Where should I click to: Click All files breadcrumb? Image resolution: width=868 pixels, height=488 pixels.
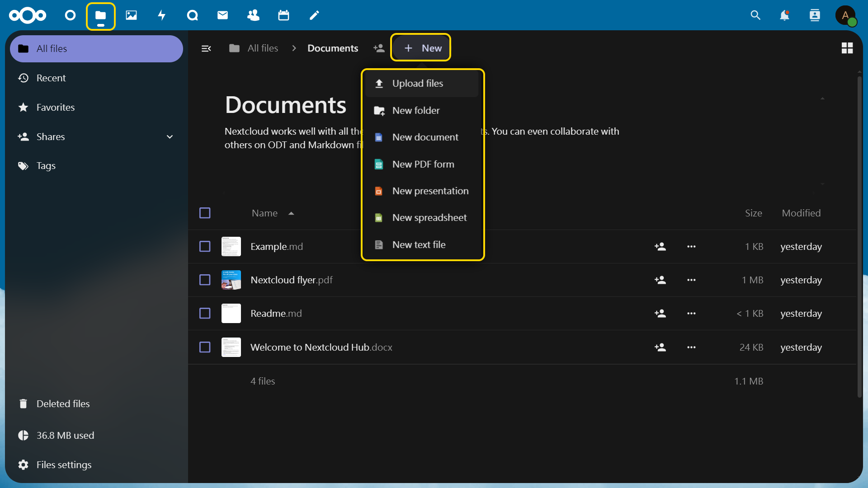pos(254,48)
